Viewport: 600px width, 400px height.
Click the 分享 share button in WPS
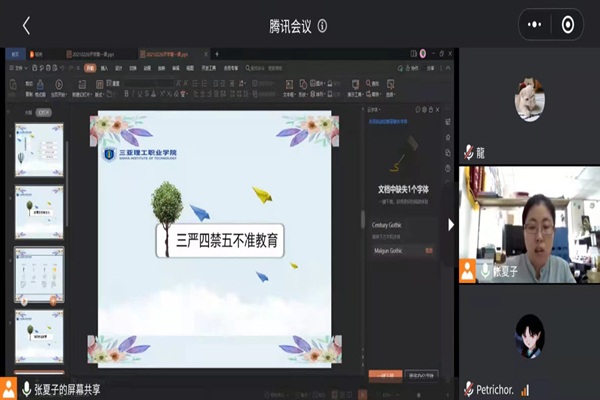click(431, 68)
